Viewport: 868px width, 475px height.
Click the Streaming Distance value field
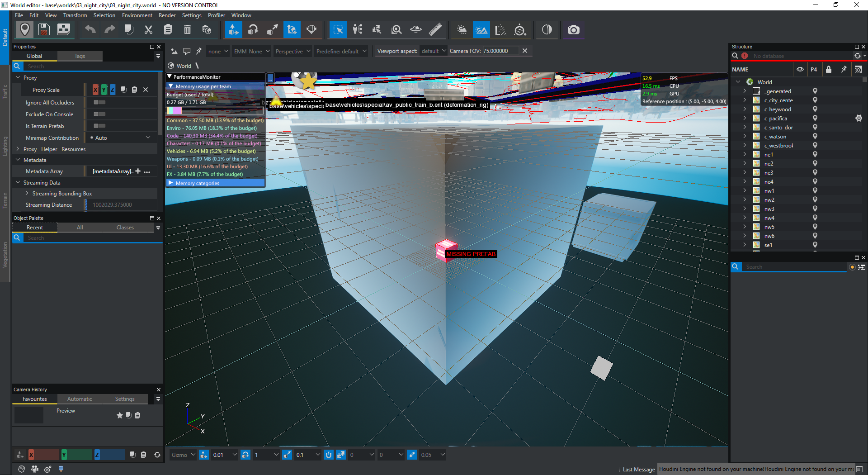[x=121, y=205]
